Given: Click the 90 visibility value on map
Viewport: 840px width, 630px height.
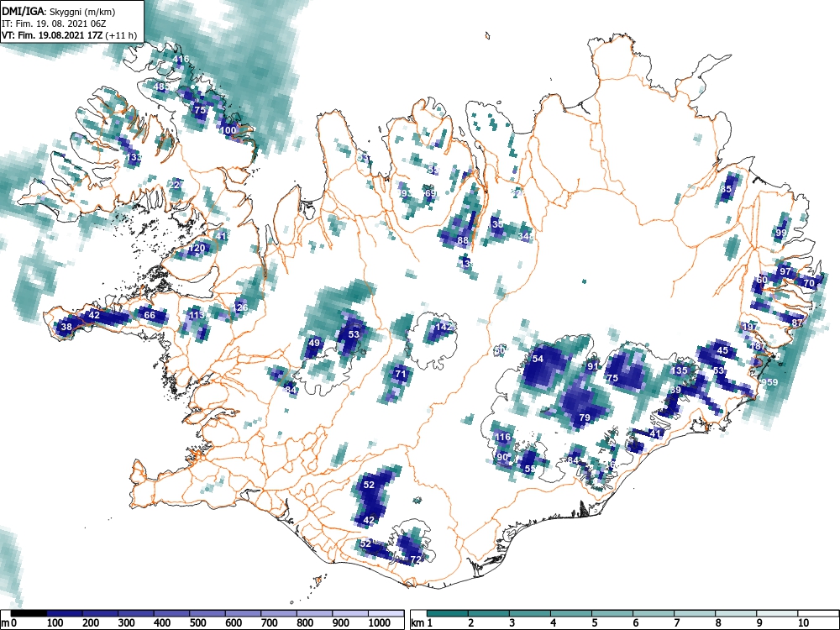Looking at the screenshot, I should pos(502,457).
